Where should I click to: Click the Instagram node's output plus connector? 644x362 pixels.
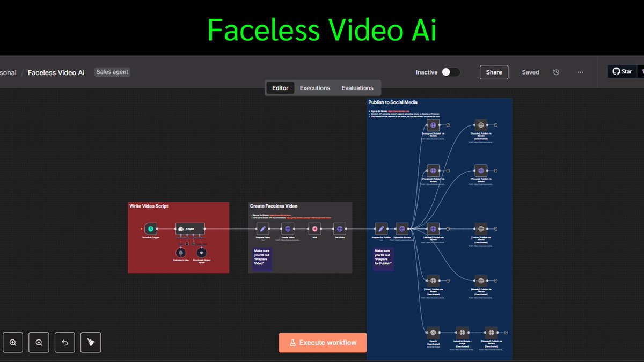(448, 125)
